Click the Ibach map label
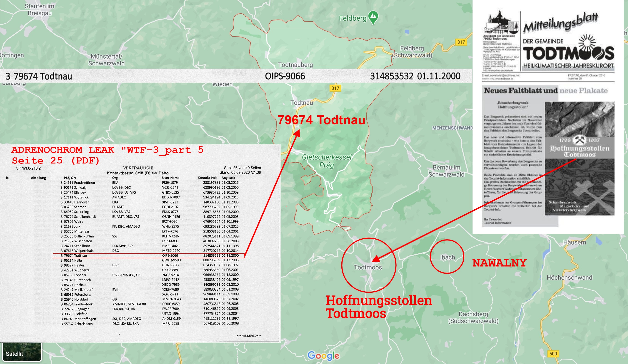This screenshot has height=364, width=628. 447,258
